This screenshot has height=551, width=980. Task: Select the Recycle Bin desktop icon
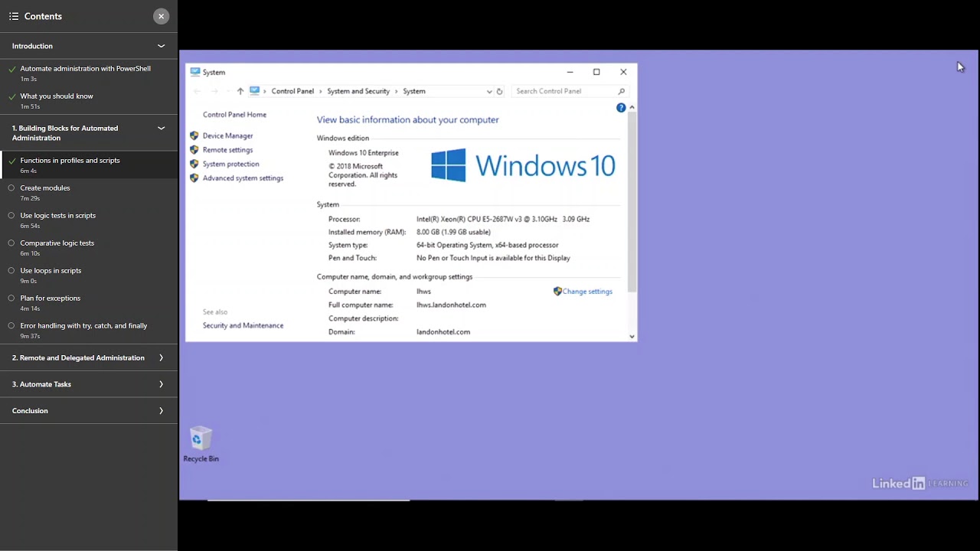point(201,445)
